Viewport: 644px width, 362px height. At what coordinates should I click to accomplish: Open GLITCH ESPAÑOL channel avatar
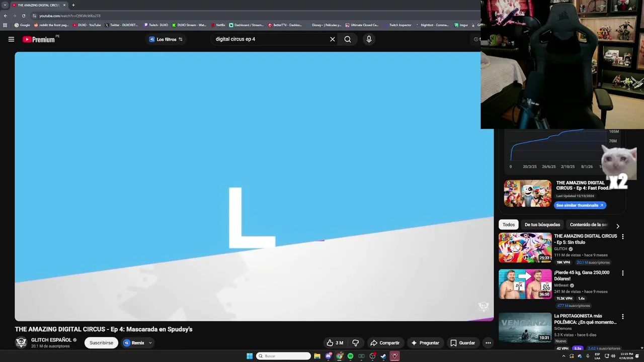(21, 342)
